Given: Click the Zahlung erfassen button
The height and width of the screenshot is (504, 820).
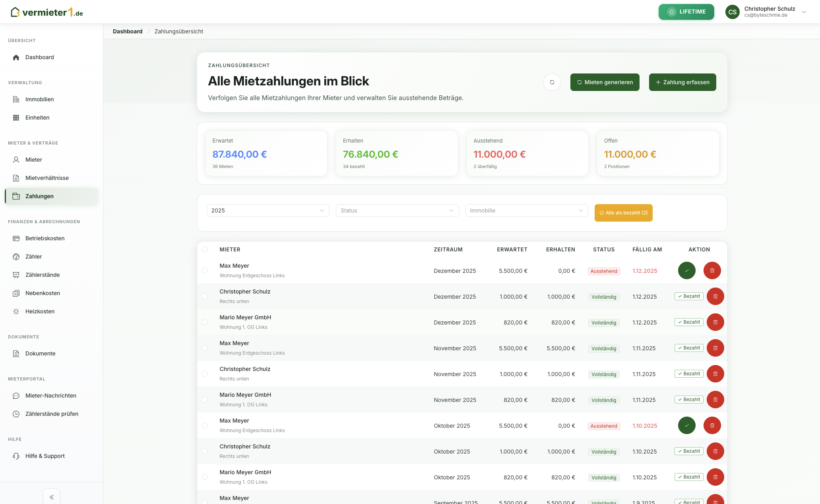Looking at the screenshot, I should click(x=682, y=82).
